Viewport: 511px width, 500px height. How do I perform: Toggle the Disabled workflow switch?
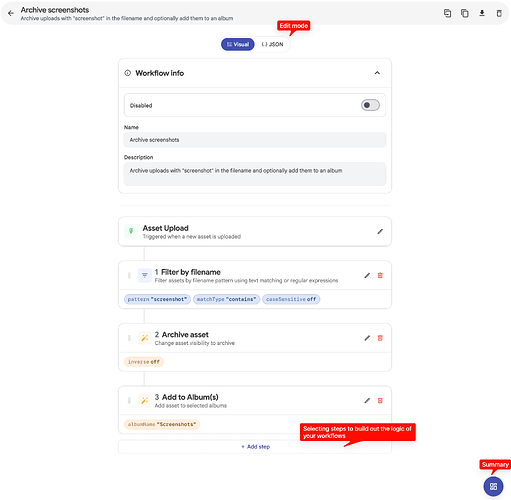click(x=370, y=105)
